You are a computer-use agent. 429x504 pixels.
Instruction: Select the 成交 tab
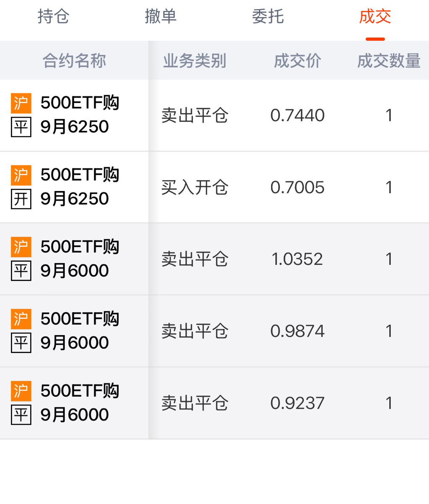point(375,17)
